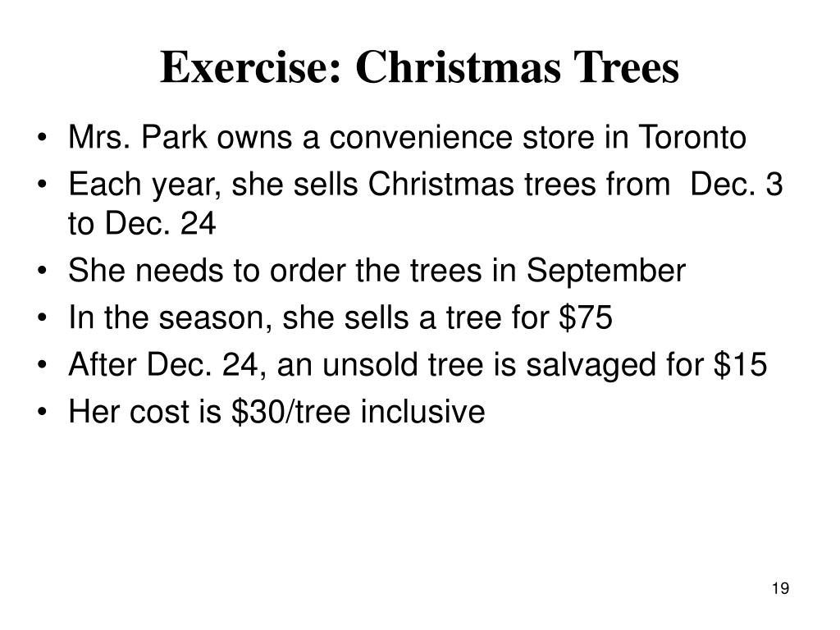Click the bullet point before Mrs. Park
Screen dimensions: 840x630
click(42, 136)
